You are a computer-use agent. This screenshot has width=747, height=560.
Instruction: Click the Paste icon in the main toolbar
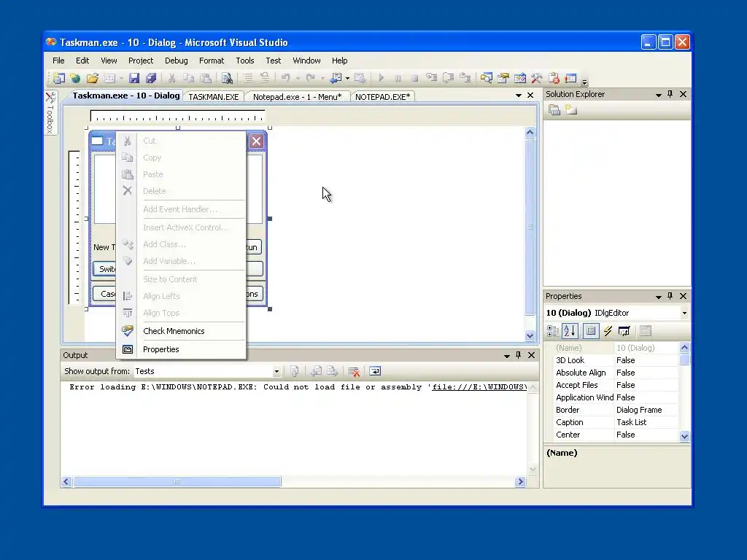pos(206,78)
